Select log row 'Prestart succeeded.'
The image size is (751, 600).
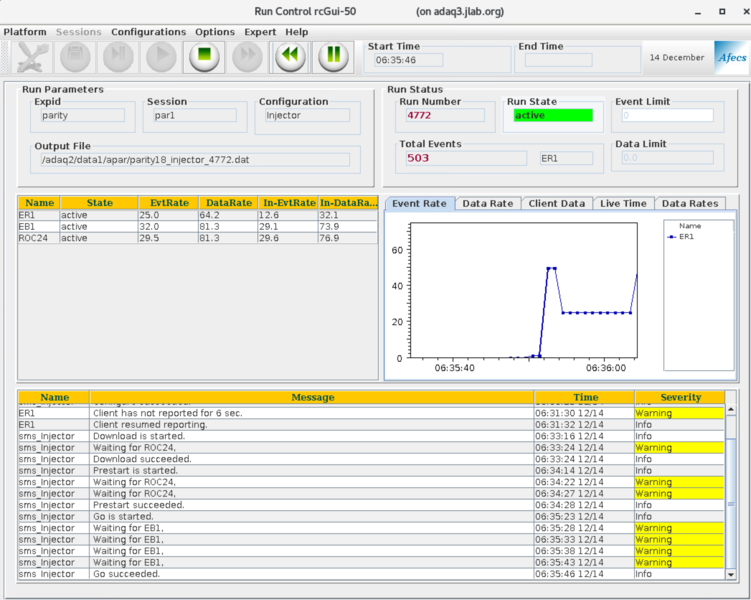tap(371, 505)
